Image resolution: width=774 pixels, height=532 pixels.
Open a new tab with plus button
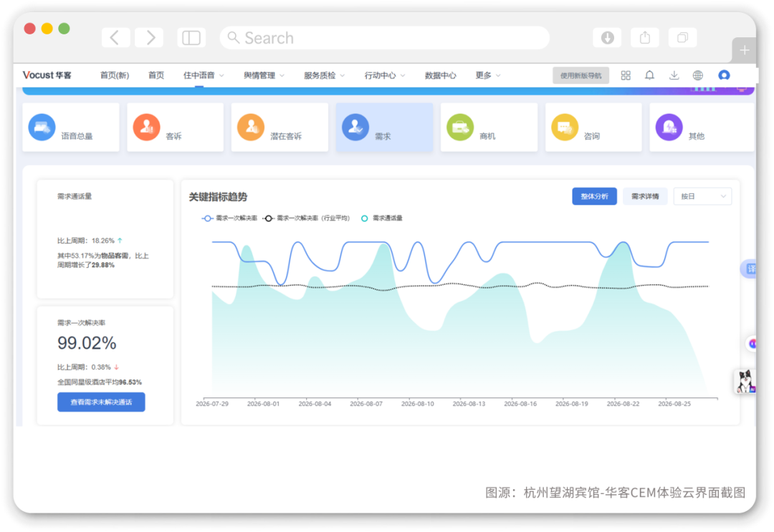744,50
